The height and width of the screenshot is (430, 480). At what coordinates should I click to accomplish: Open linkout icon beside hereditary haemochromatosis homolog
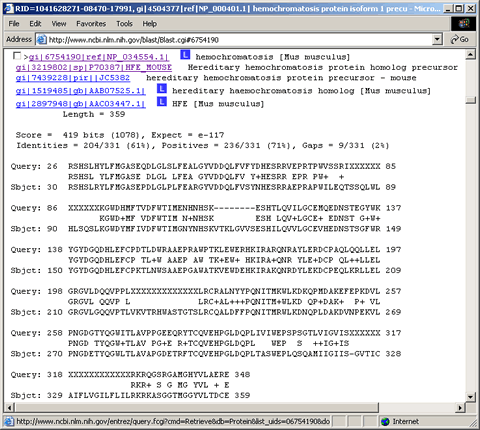pos(162,89)
